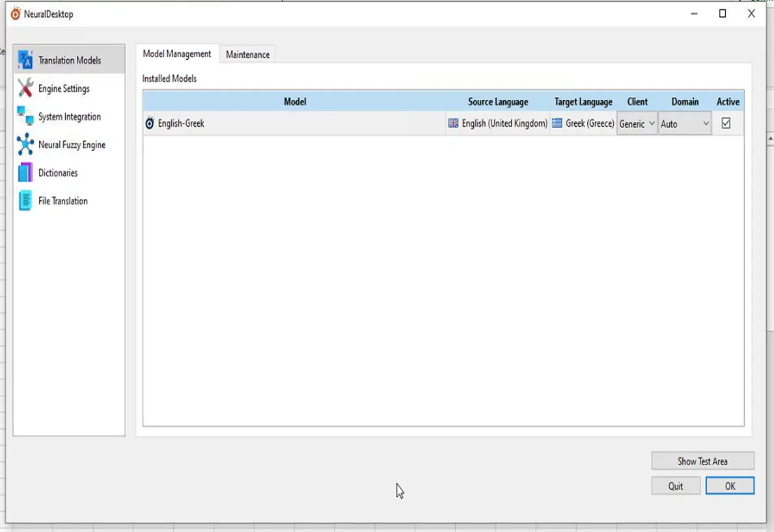Click the File Translation document icon

25,201
